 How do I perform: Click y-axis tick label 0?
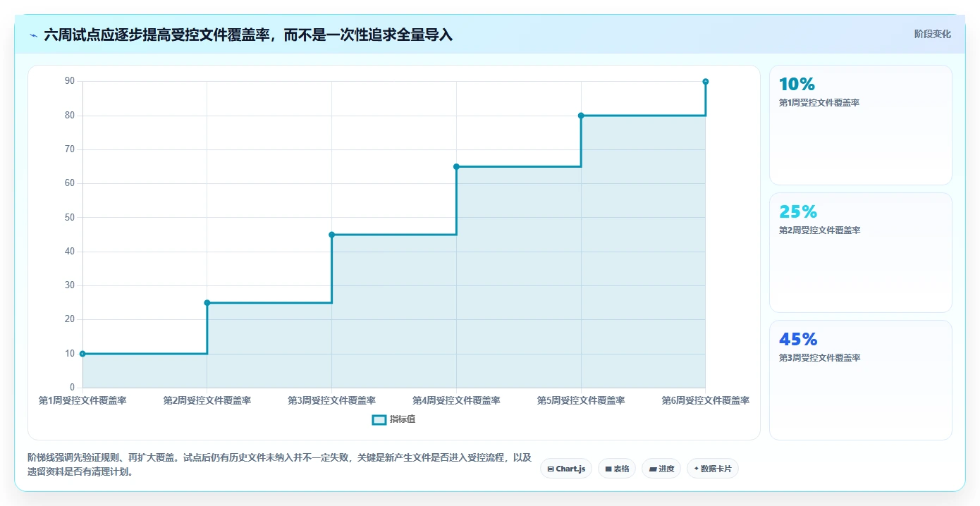point(72,388)
